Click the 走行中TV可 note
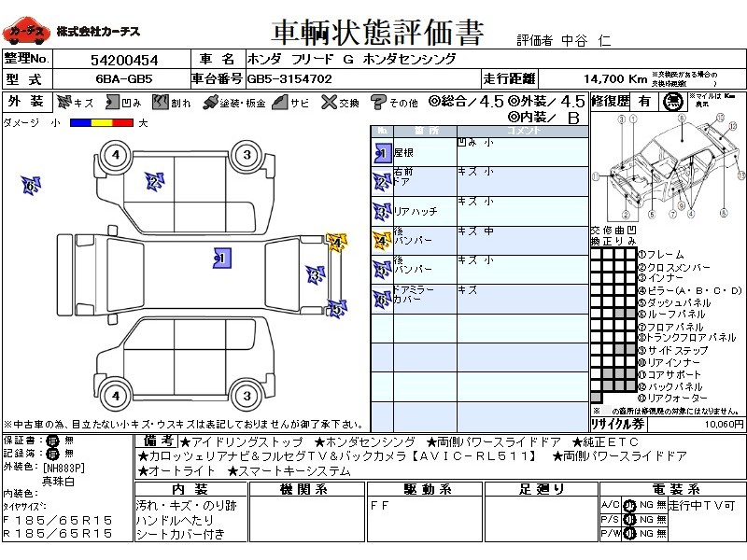Image resolution: width=747 pixels, height=560 pixels. (x=702, y=505)
